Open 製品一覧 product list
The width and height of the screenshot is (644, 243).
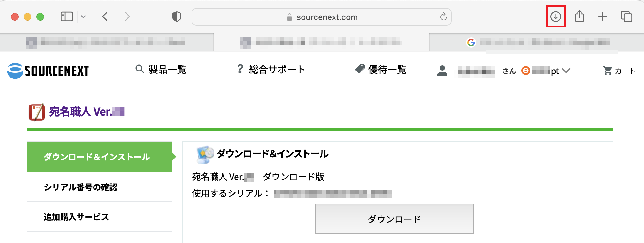coord(161,70)
